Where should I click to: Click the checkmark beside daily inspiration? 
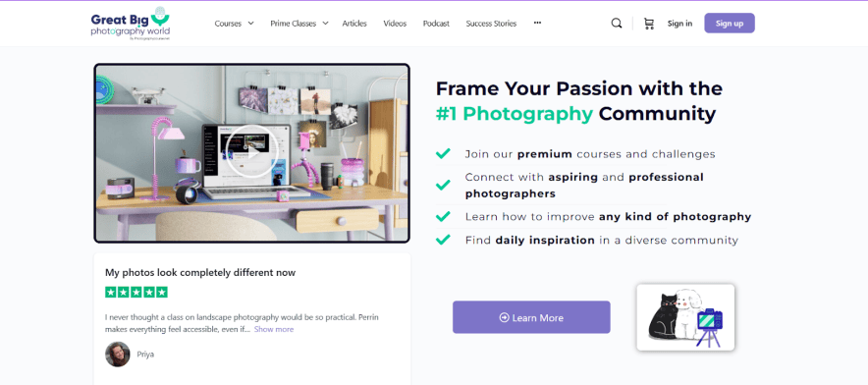(x=443, y=240)
